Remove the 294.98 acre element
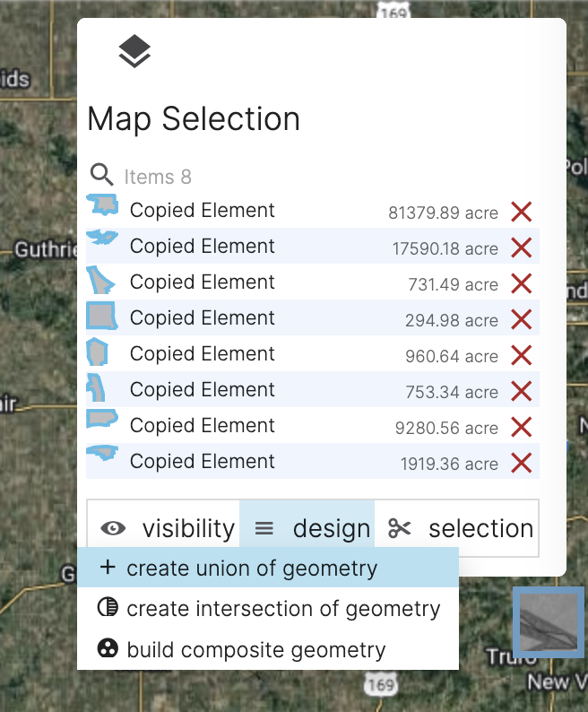This screenshot has width=588, height=712. pyautogui.click(x=522, y=319)
